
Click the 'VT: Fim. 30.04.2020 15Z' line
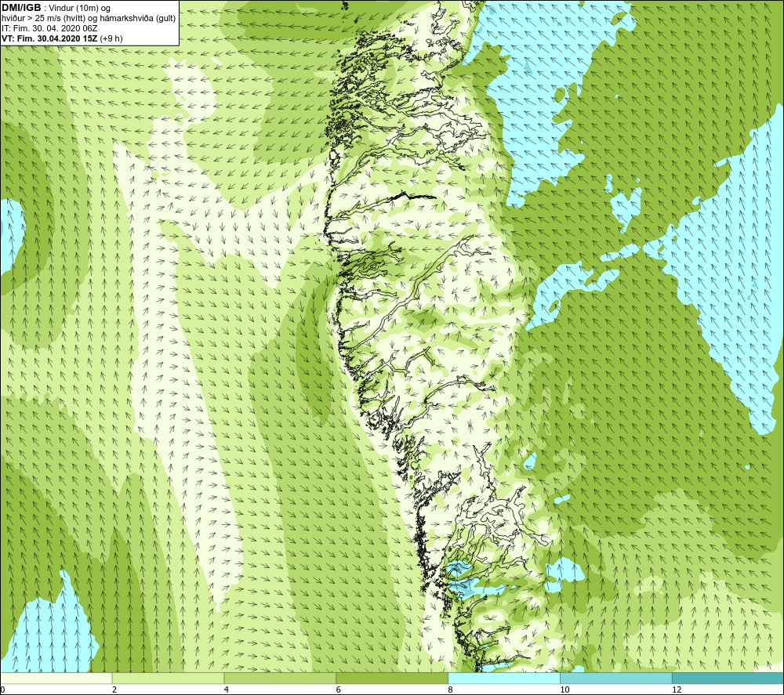tap(62, 38)
